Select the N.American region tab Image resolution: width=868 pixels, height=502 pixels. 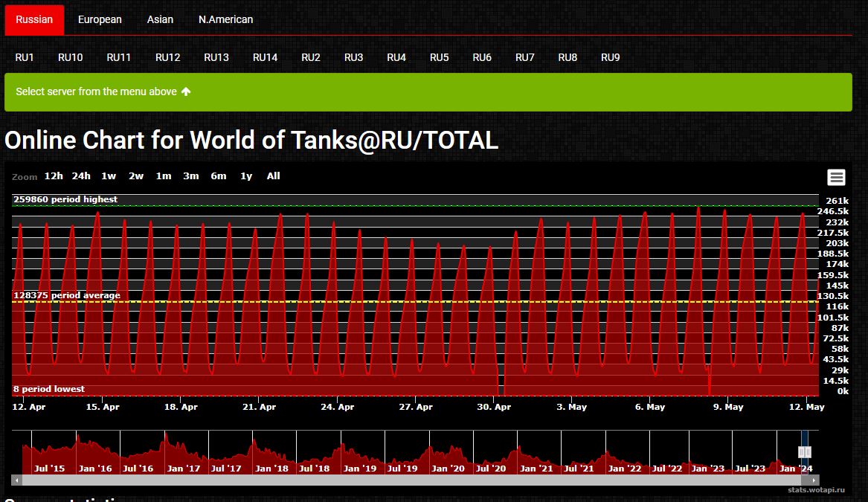[225, 19]
